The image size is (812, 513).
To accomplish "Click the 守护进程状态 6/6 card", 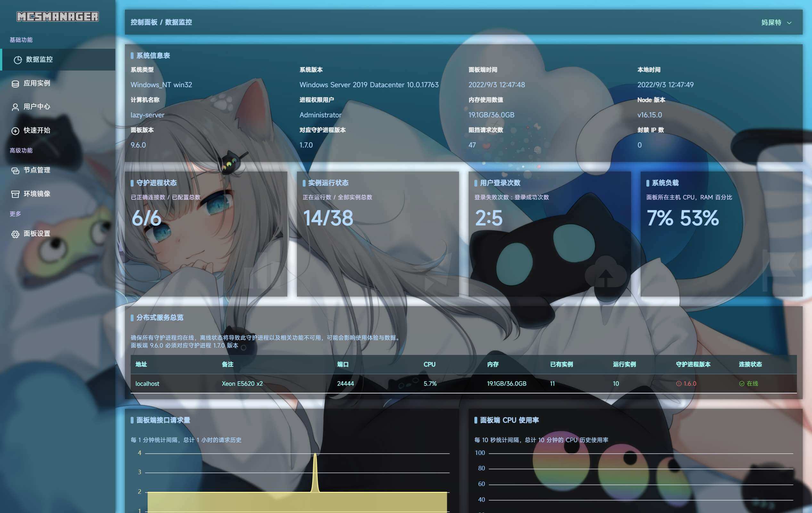I will pyautogui.click(x=206, y=234).
